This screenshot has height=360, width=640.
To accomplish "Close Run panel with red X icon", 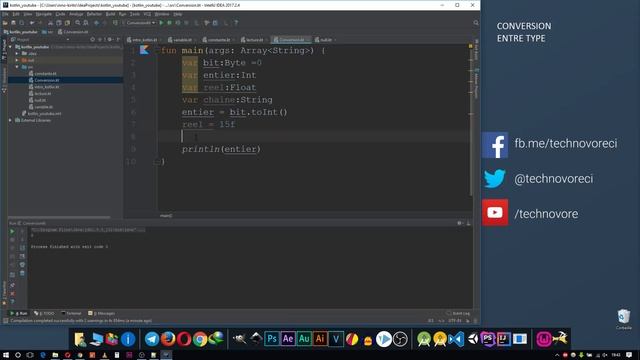I will coord(12,293).
